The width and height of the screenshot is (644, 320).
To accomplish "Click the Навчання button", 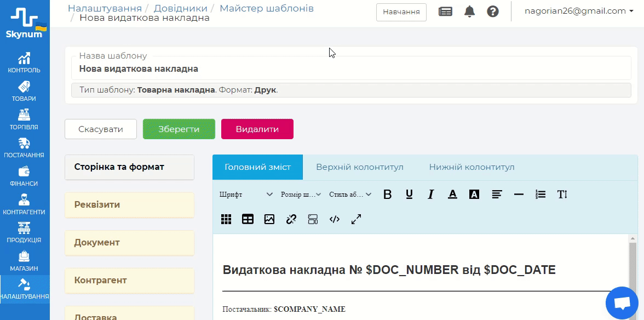I will [401, 12].
